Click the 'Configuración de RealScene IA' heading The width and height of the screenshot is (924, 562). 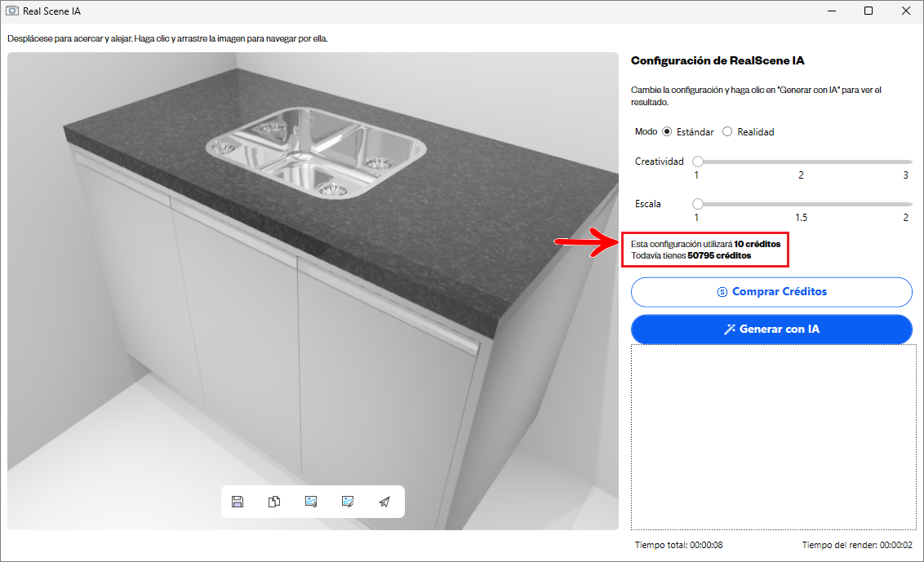(717, 60)
